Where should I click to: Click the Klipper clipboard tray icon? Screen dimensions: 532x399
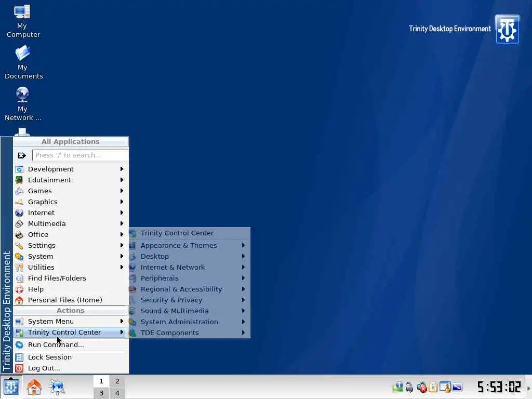(433, 387)
